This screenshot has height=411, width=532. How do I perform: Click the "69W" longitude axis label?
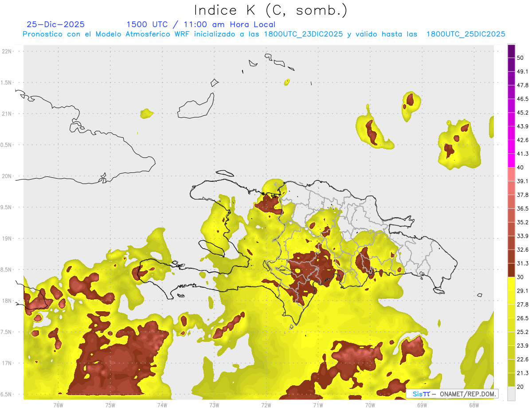pos(422,405)
